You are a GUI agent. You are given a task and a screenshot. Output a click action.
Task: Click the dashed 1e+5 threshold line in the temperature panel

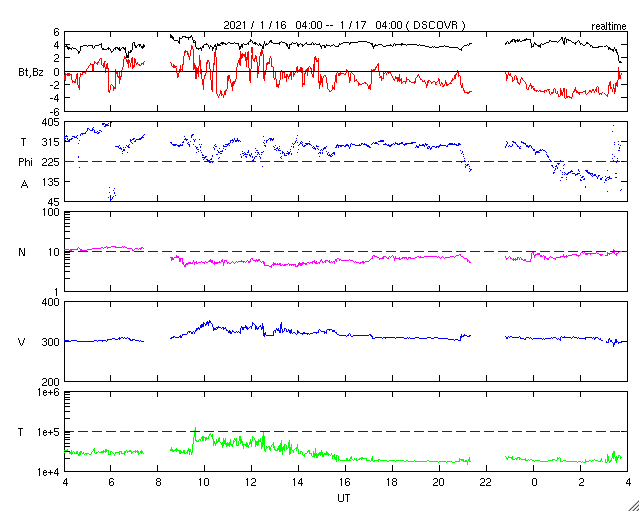click(x=346, y=431)
